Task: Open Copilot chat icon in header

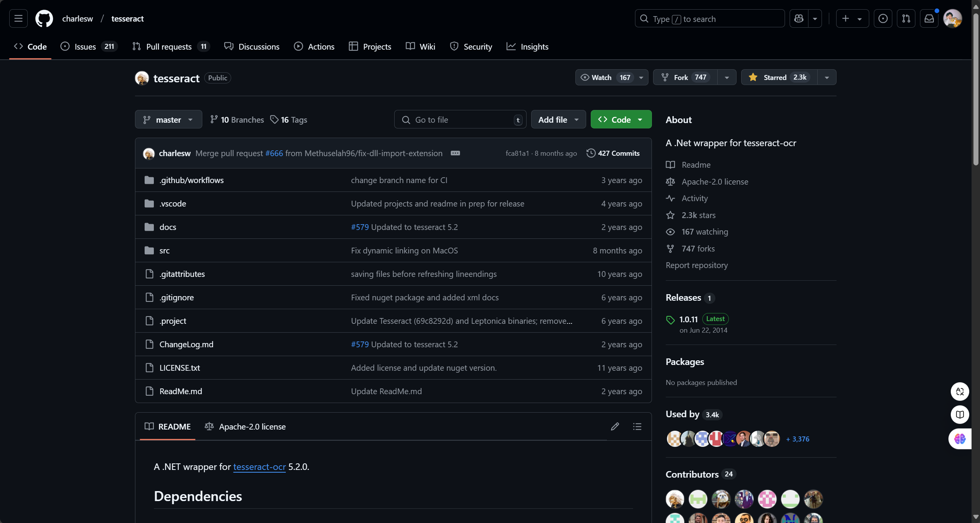Action: click(799, 18)
